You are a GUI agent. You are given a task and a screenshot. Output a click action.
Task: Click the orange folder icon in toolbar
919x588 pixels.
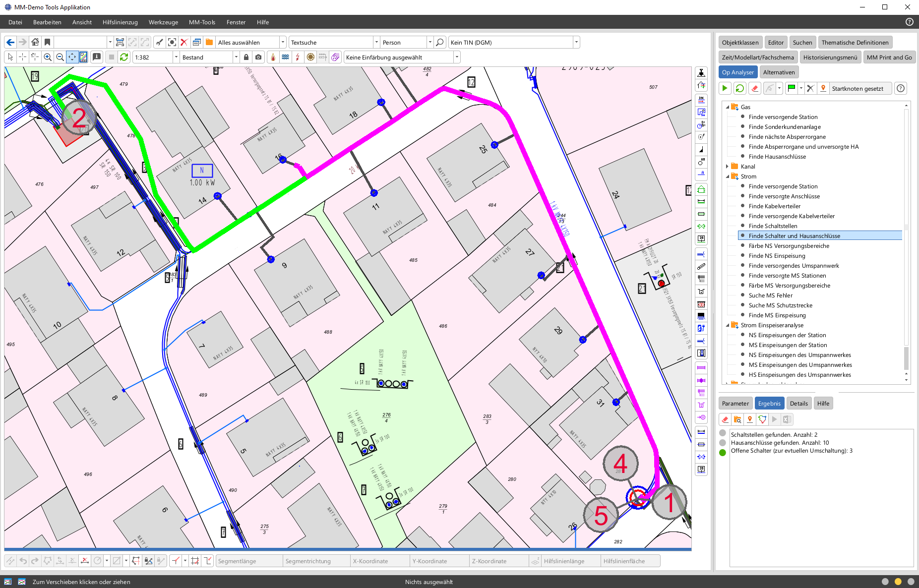point(209,42)
